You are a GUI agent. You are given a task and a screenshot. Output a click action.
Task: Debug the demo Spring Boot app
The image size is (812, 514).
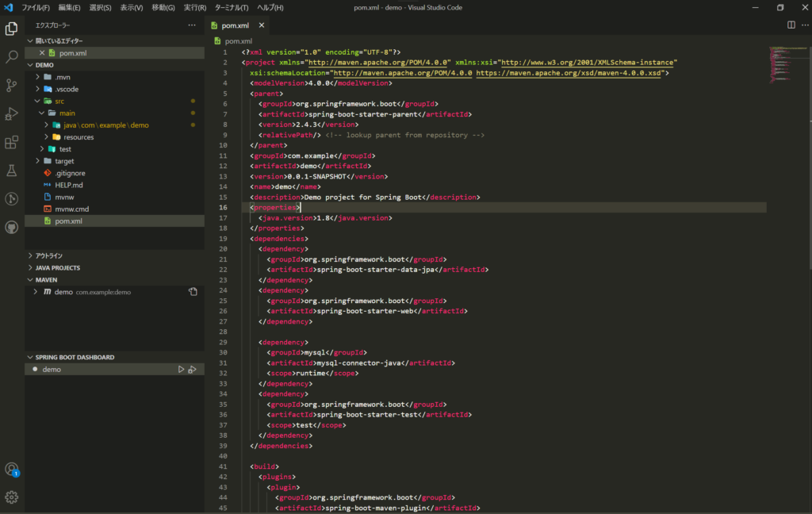(x=192, y=370)
